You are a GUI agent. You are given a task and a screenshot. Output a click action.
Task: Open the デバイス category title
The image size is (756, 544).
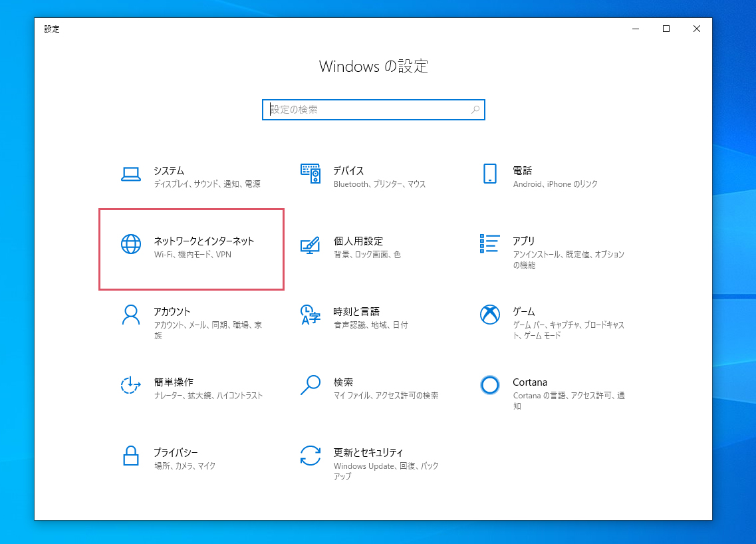pos(348,171)
